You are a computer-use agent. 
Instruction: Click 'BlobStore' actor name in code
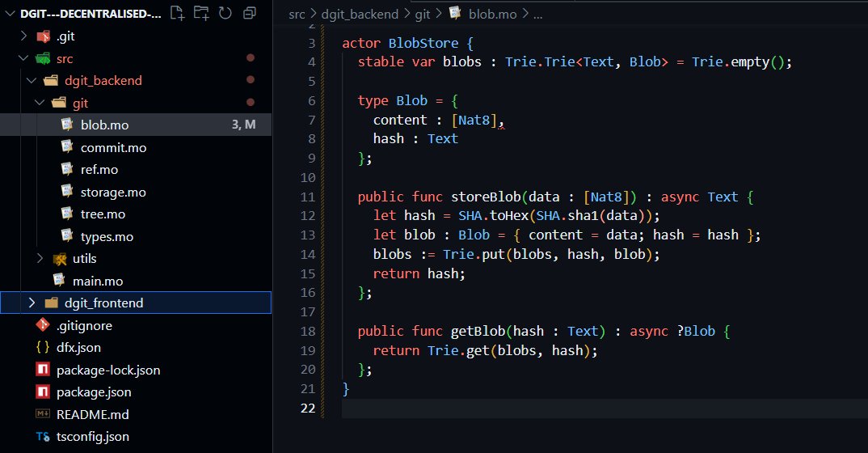click(x=423, y=43)
